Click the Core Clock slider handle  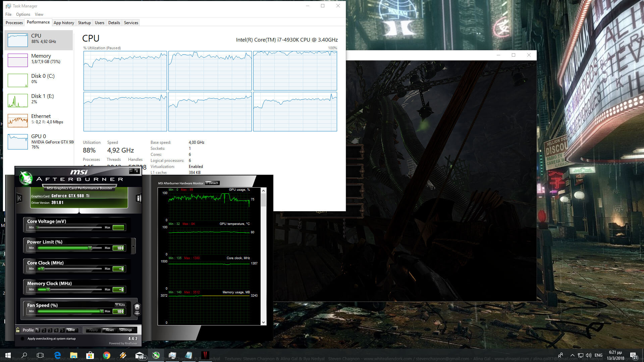click(43, 268)
